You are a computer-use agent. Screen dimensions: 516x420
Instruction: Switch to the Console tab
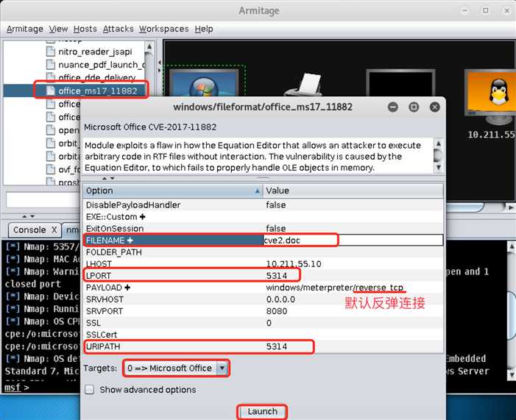(29, 229)
